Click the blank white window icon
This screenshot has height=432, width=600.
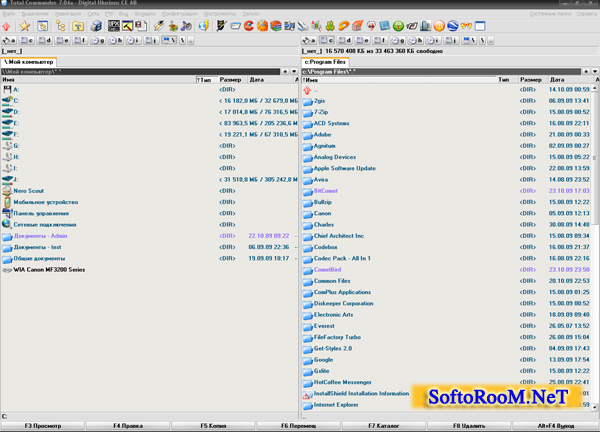[x=480, y=26]
